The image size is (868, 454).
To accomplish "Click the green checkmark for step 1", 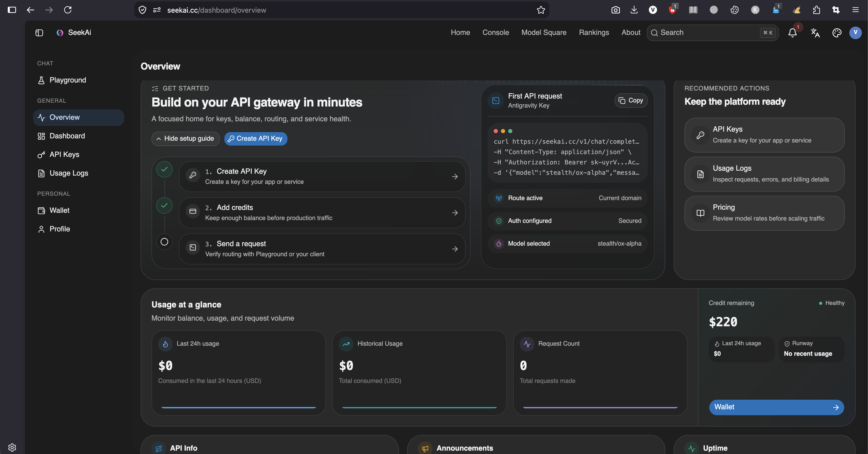I will [x=164, y=169].
